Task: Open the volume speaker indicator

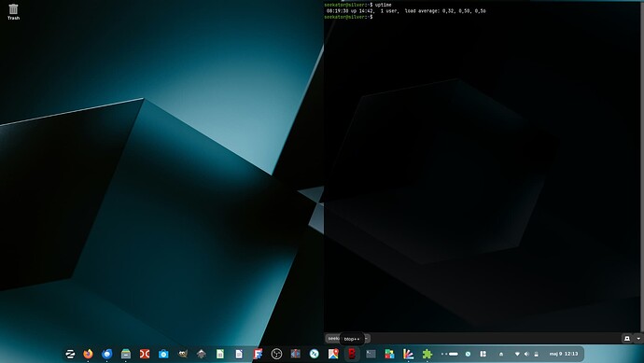Action: point(526,354)
